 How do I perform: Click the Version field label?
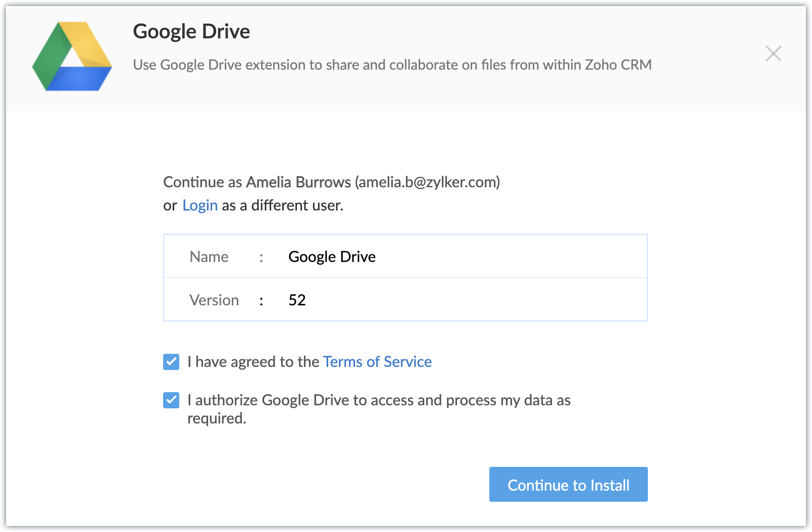(214, 300)
